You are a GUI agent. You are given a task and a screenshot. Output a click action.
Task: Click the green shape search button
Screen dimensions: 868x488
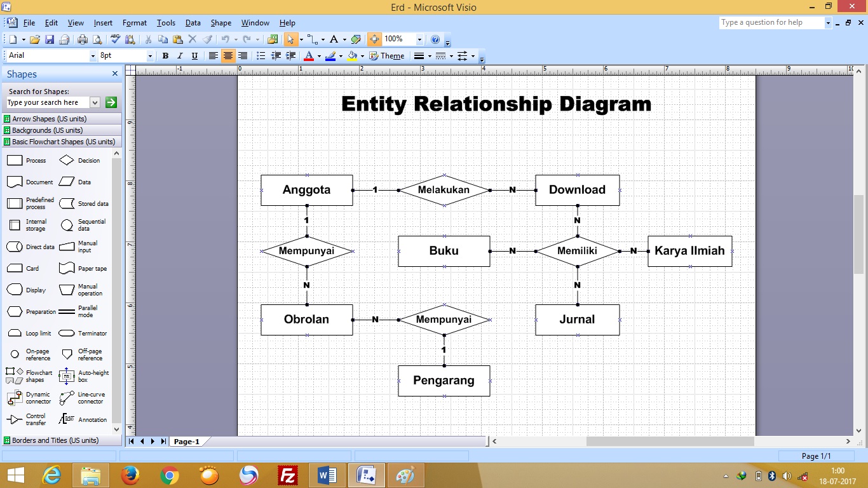click(111, 102)
